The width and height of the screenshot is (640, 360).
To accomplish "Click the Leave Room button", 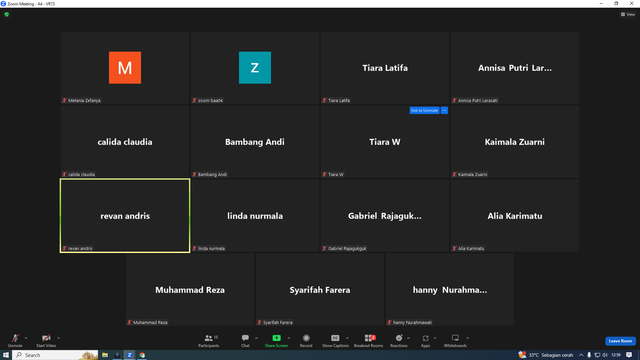I will tap(620, 341).
